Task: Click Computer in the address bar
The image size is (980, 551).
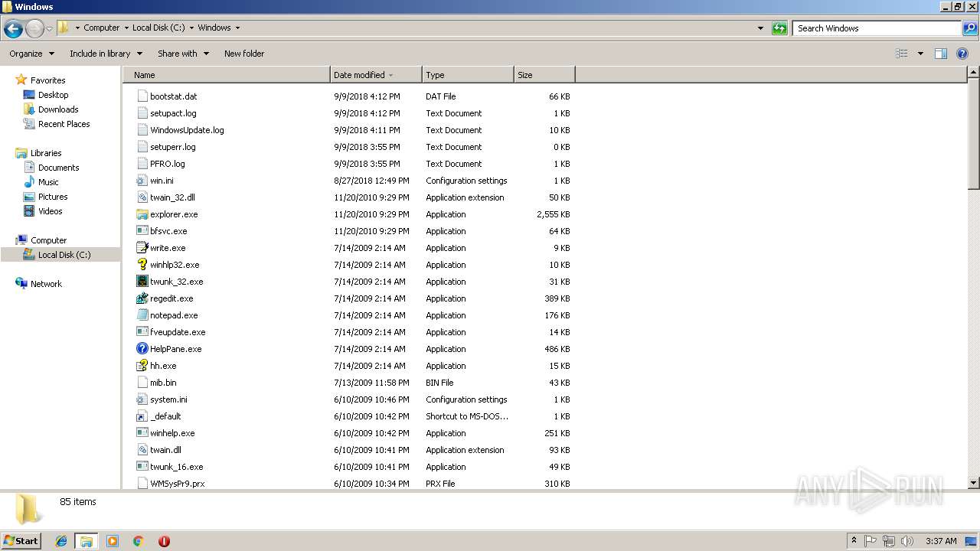Action: point(102,28)
